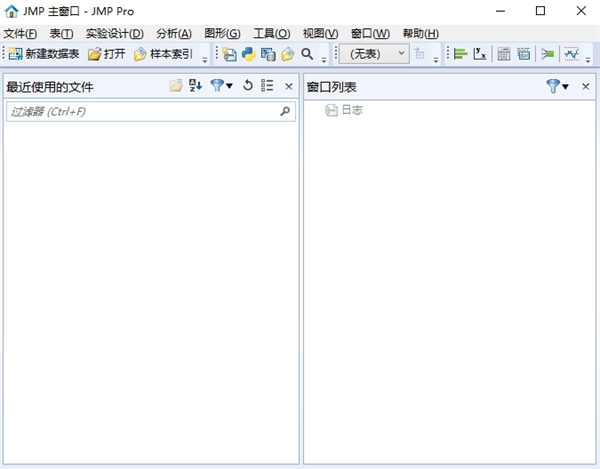Image resolution: width=600 pixels, height=469 pixels.
Task: Click the 样本索引 toolbar button
Action: [x=163, y=54]
